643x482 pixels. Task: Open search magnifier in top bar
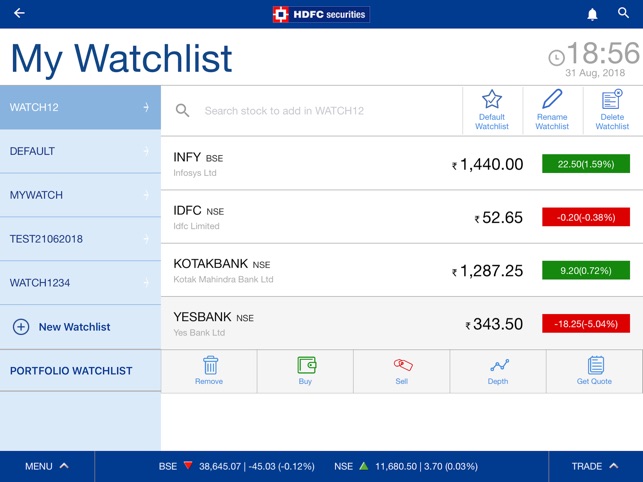coord(623,13)
